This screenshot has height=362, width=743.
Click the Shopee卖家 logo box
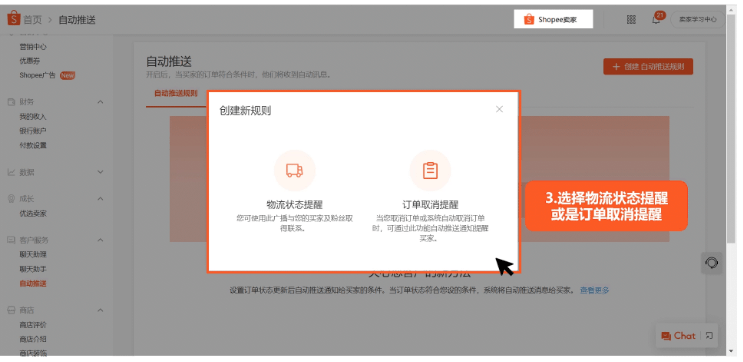tap(553, 19)
